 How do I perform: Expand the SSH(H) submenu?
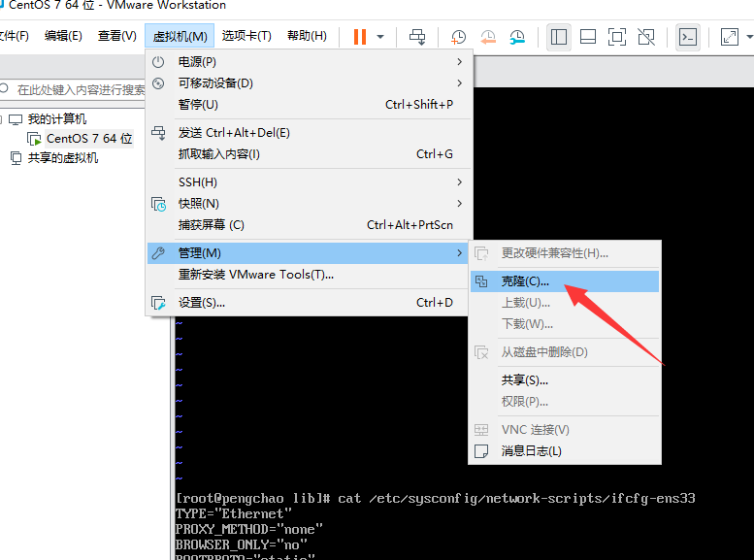(x=308, y=182)
